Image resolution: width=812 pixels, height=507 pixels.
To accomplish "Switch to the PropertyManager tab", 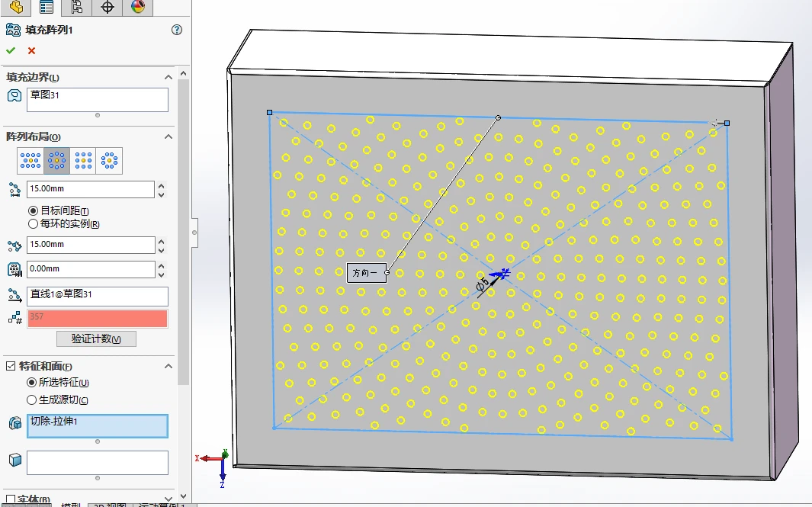I will pyautogui.click(x=46, y=7).
